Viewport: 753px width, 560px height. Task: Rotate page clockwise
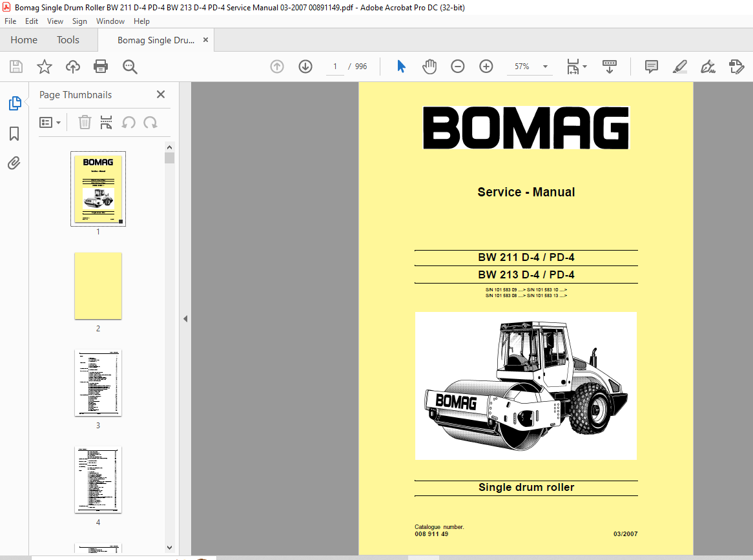point(150,123)
